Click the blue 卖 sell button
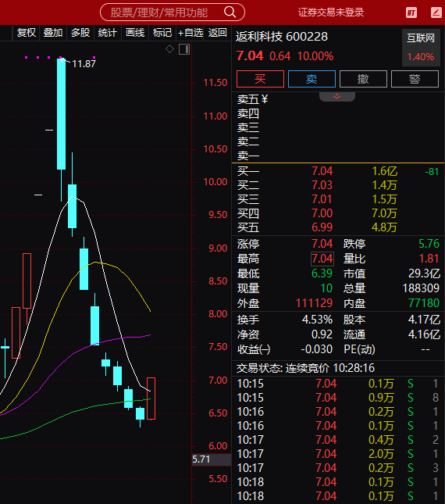445x504 pixels. 311,79
